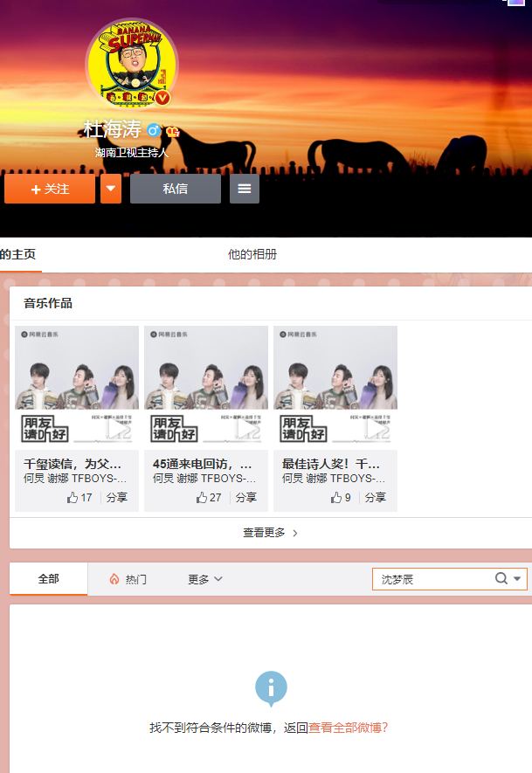This screenshot has width=532, height=773.
Task: Open 查看更多 under music works
Action: (270, 533)
